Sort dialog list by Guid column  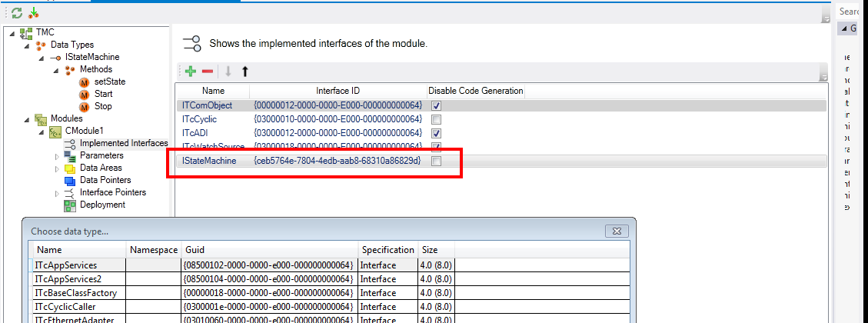coord(270,250)
